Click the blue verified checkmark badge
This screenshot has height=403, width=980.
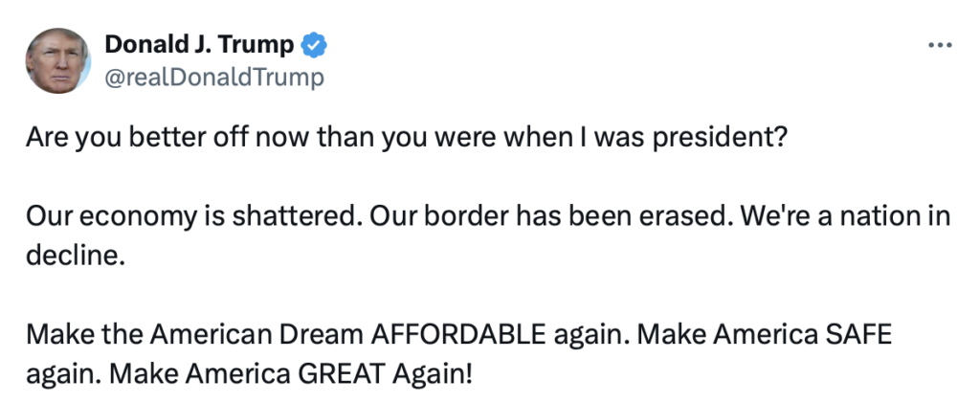(x=314, y=45)
